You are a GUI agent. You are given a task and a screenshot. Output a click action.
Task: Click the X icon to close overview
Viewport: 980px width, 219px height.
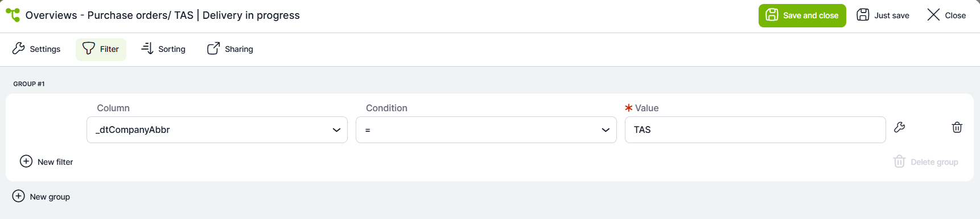pos(933,15)
